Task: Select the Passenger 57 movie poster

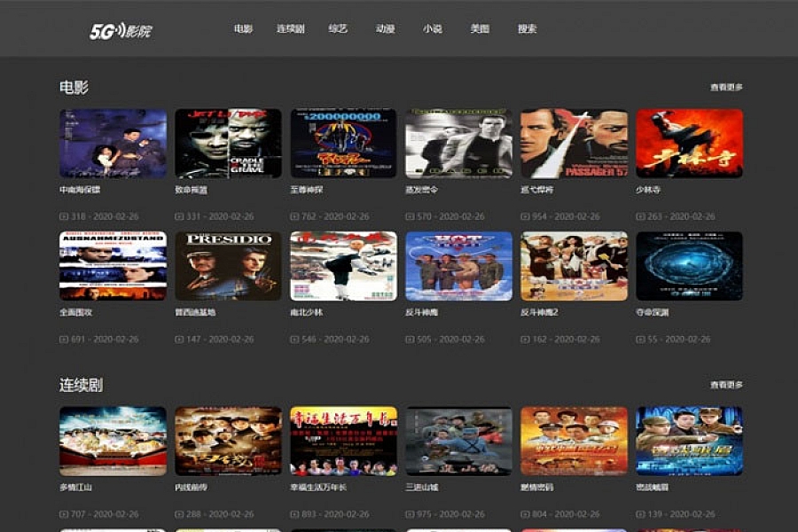Action: (574, 144)
